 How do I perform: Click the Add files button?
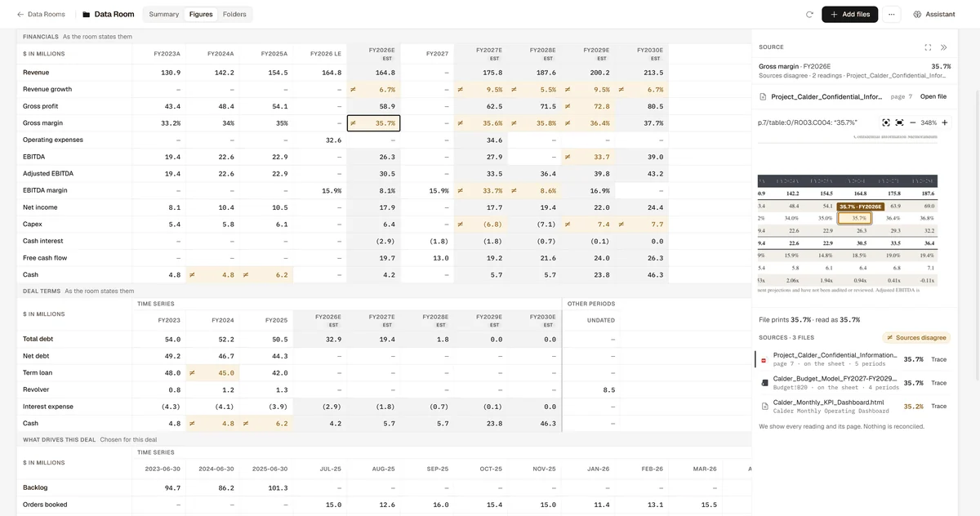pos(849,15)
